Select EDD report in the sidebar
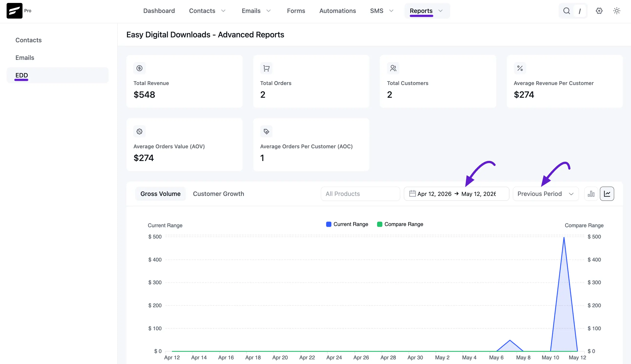631x364 pixels. [57, 75]
